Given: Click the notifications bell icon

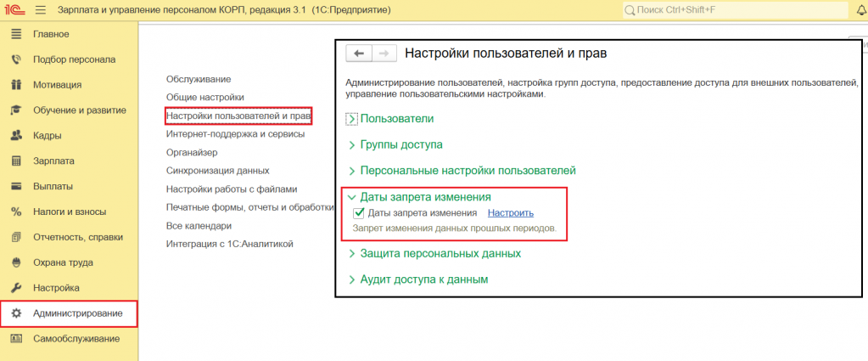Looking at the screenshot, I should (x=861, y=10).
